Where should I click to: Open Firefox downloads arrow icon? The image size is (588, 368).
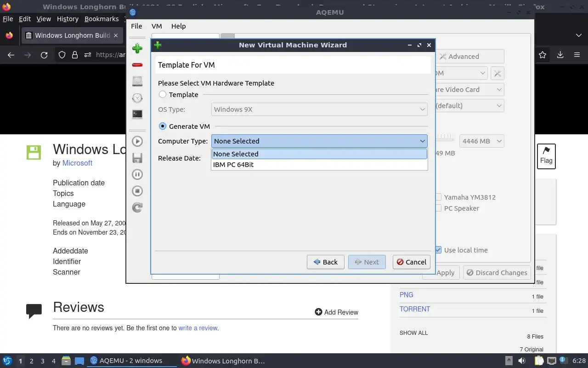coord(560,55)
